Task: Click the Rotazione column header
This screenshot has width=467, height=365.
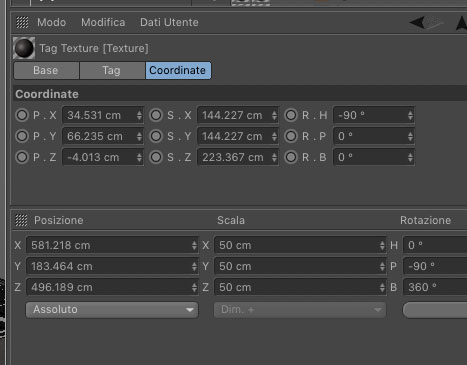Action: 425,220
